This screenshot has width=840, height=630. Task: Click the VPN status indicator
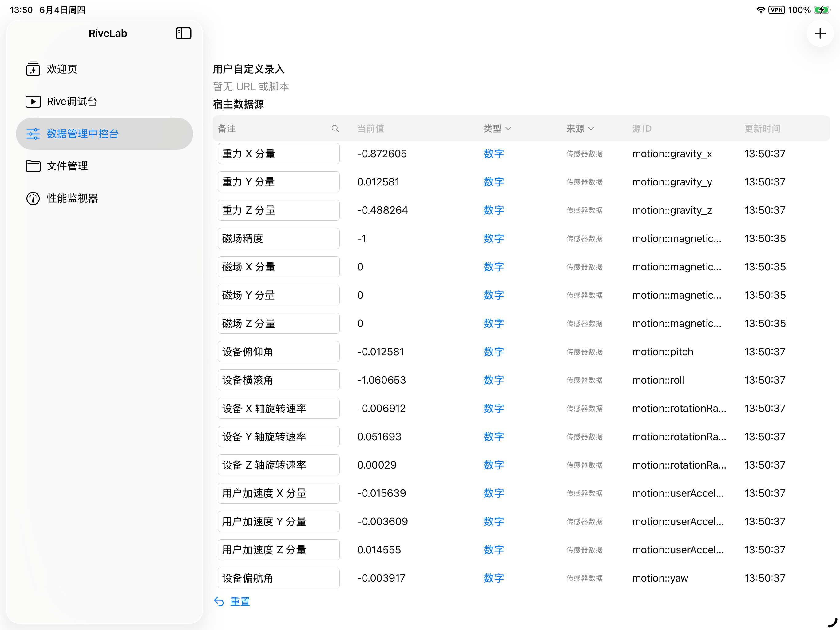pos(777,10)
